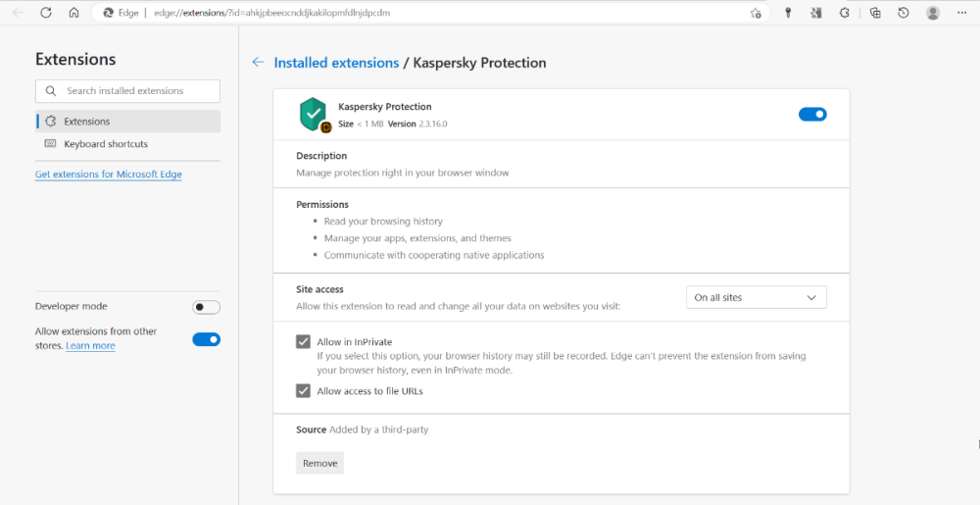Go to the browser home page icon

tap(74, 13)
